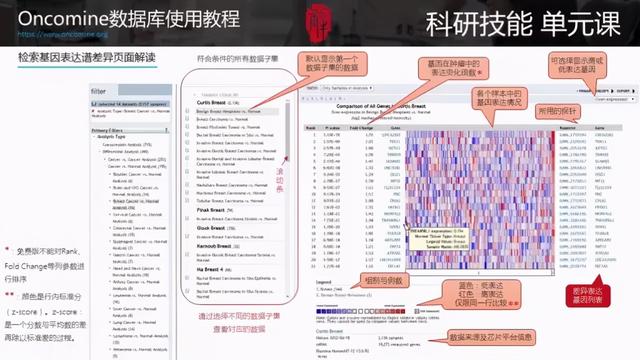This screenshot has width=640, height=360.
Task: Expand Brain and CNS Cancer vs. Normal
Action: pyautogui.click(x=110, y=188)
